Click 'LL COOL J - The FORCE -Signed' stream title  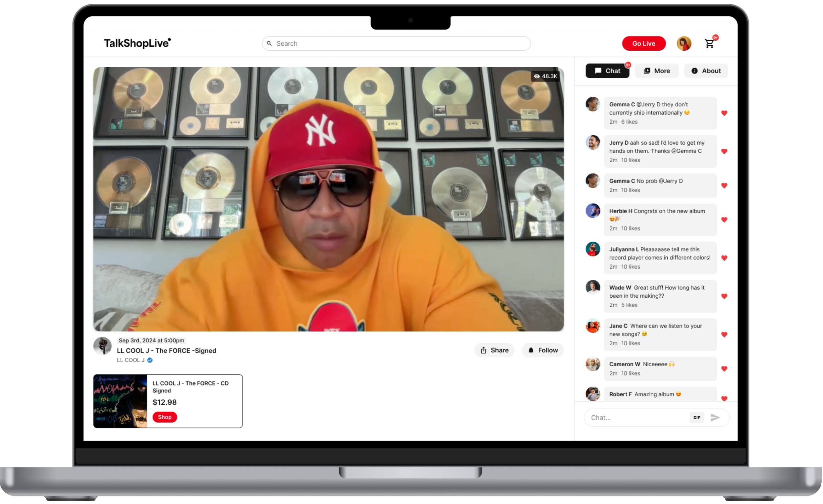coord(167,351)
